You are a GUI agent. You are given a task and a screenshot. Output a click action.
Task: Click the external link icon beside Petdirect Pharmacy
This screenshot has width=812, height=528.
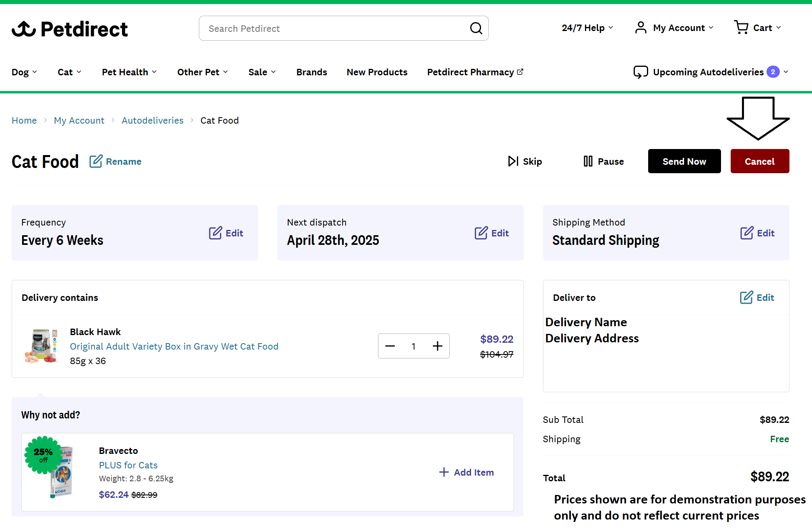click(x=520, y=72)
